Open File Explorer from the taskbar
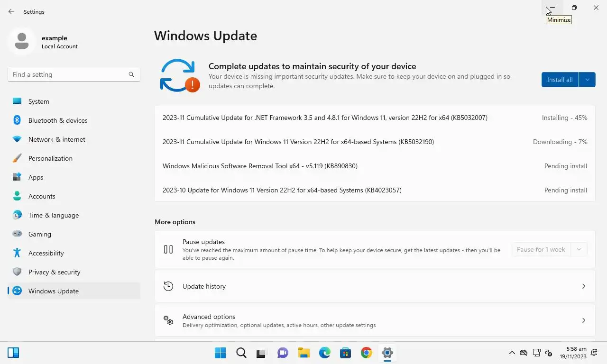Screen dimensions: 607x364 pyautogui.click(x=303, y=353)
